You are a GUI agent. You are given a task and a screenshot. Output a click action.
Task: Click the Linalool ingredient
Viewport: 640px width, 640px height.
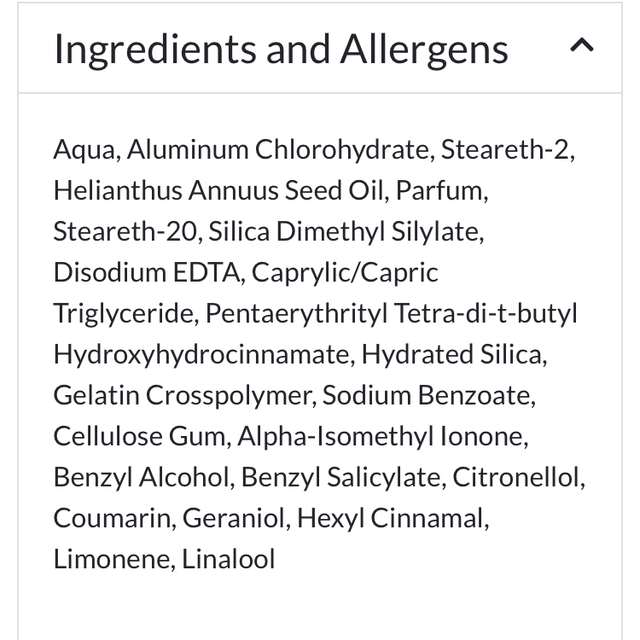point(228,559)
